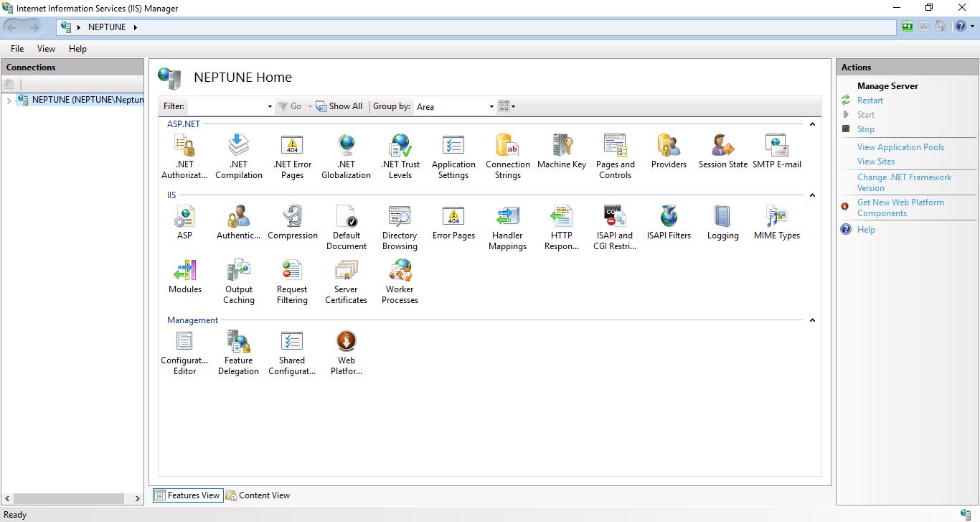Open MIME Types feature
Image resolution: width=980 pixels, height=522 pixels.
click(777, 223)
